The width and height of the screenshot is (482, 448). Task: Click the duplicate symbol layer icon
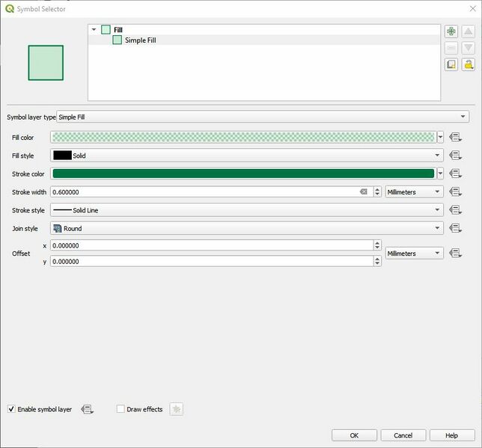451,64
